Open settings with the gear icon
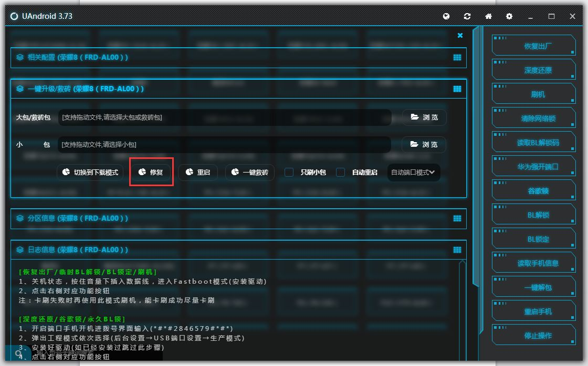Image resolution: width=588 pixels, height=366 pixels. [x=509, y=16]
